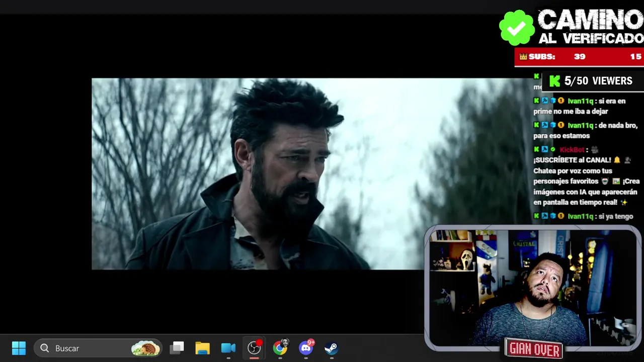Select message 'de nada bro, para eso estamos'
The width and height of the screenshot is (644, 362).
coord(586,130)
